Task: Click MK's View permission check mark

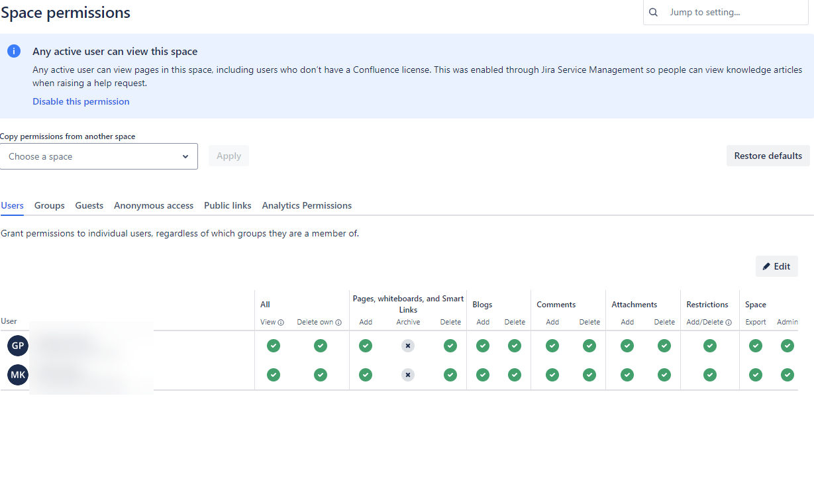Action: point(274,375)
